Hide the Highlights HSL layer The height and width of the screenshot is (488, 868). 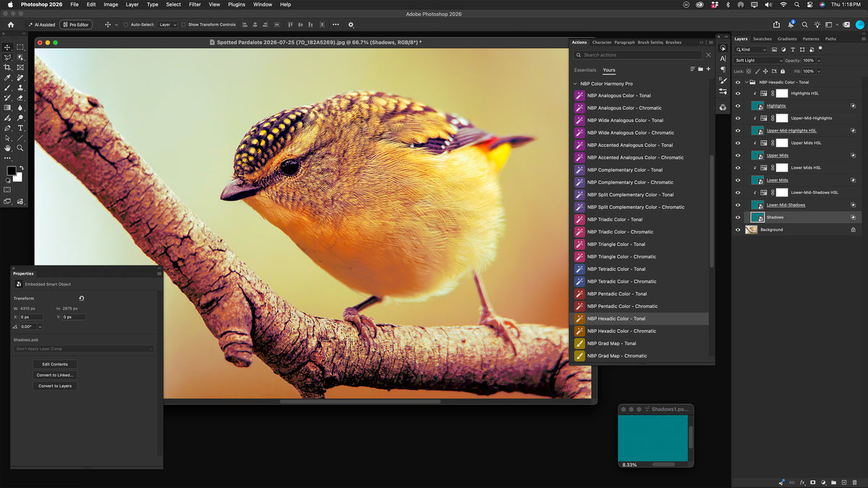pos(738,93)
